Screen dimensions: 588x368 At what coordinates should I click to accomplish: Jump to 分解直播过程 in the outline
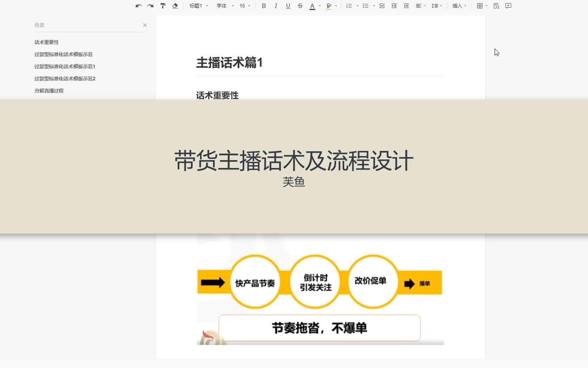pos(49,91)
